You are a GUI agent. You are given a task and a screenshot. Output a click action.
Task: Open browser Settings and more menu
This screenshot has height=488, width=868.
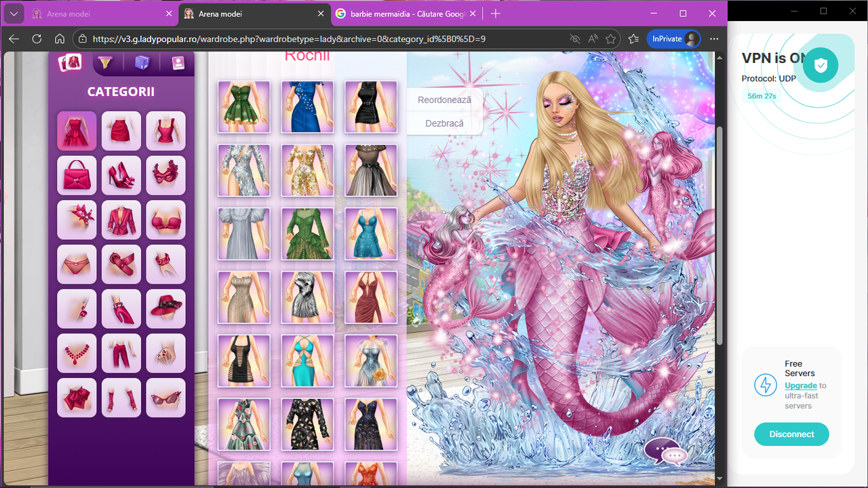713,39
